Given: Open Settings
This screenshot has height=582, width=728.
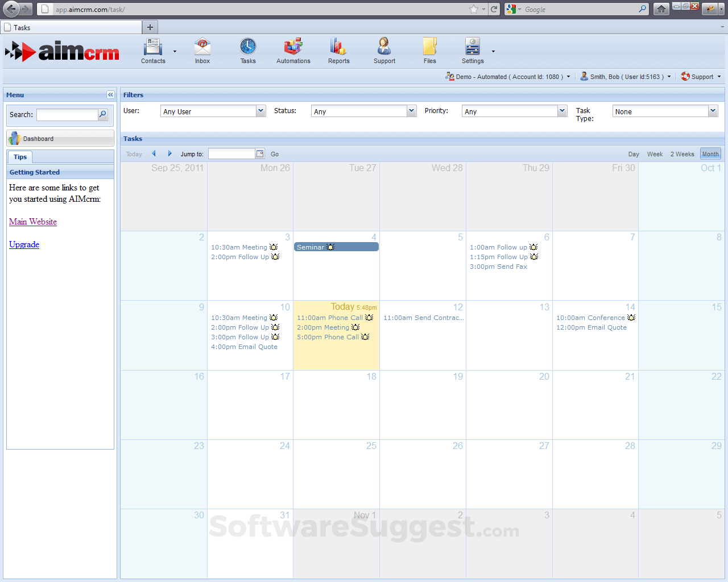Looking at the screenshot, I should click(472, 51).
